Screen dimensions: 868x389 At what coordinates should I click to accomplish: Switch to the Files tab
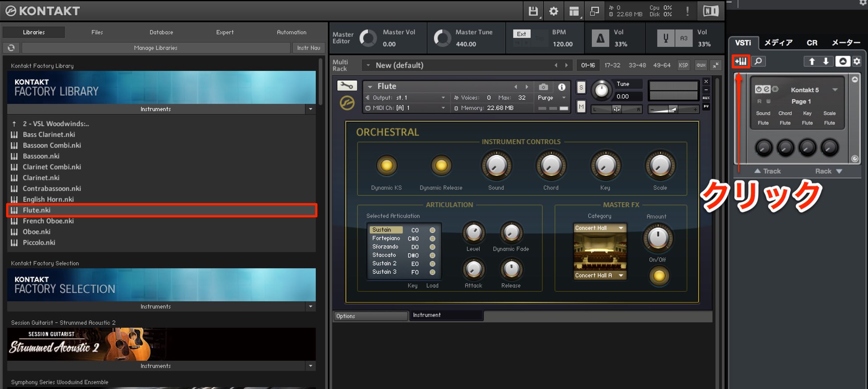pos(97,32)
